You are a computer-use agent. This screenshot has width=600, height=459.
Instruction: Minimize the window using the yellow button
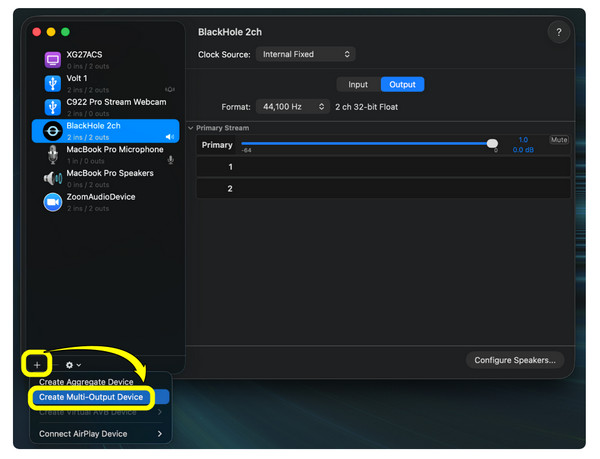(51, 32)
